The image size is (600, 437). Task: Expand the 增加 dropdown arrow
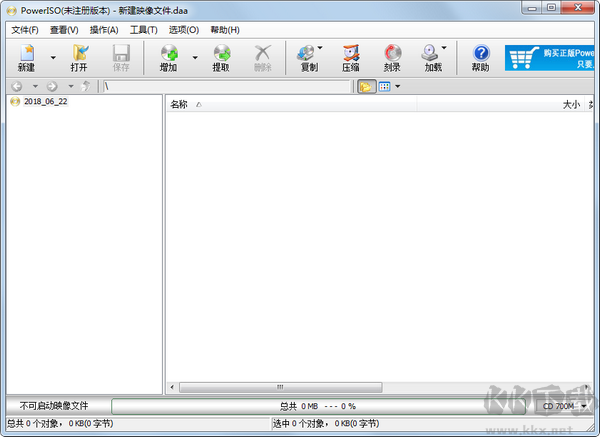click(195, 58)
